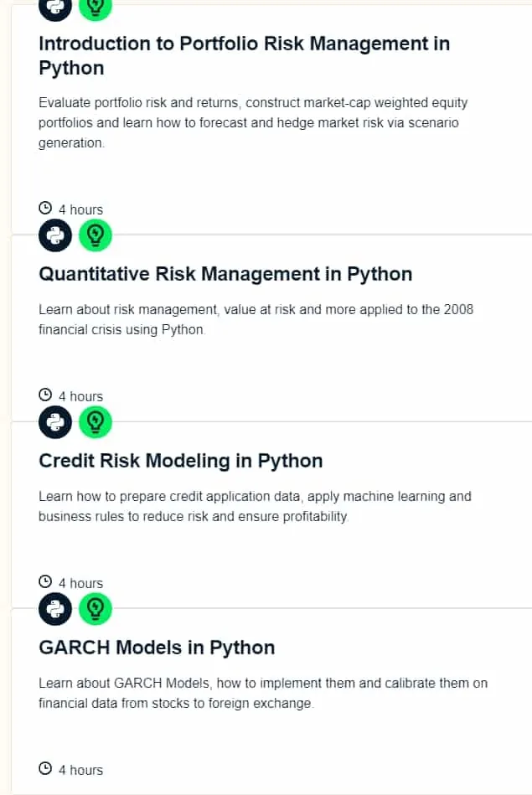Click green lightbulb icon above Quantitative Risk Management

tap(96, 235)
